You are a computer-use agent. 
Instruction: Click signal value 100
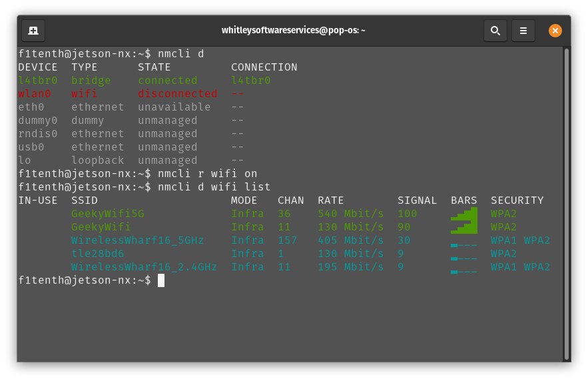pyautogui.click(x=408, y=214)
